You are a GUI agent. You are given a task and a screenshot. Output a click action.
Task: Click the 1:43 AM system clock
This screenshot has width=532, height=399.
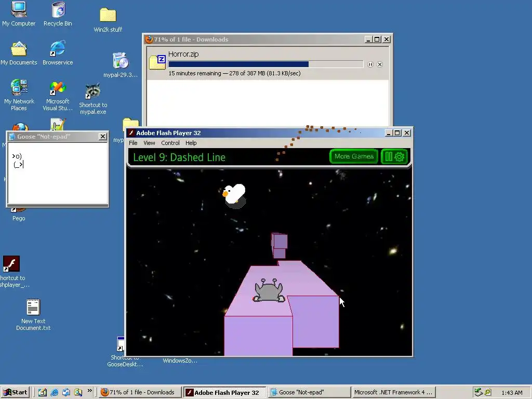pos(512,393)
